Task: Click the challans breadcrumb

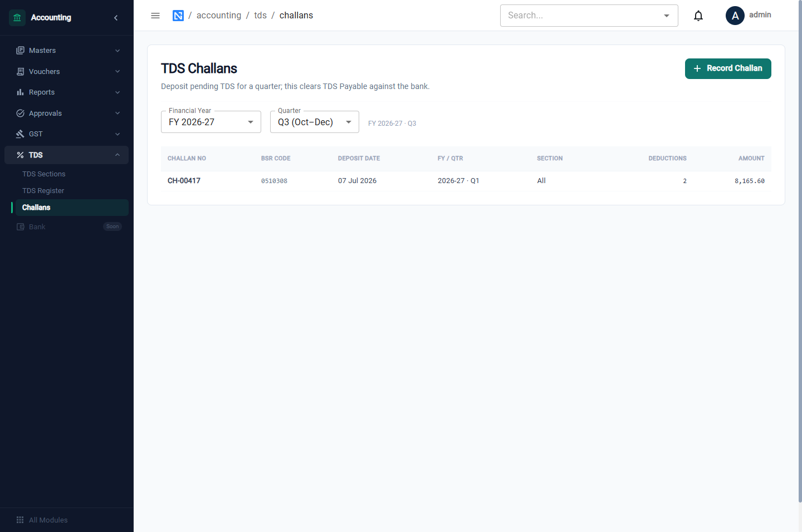Action: [x=296, y=16]
